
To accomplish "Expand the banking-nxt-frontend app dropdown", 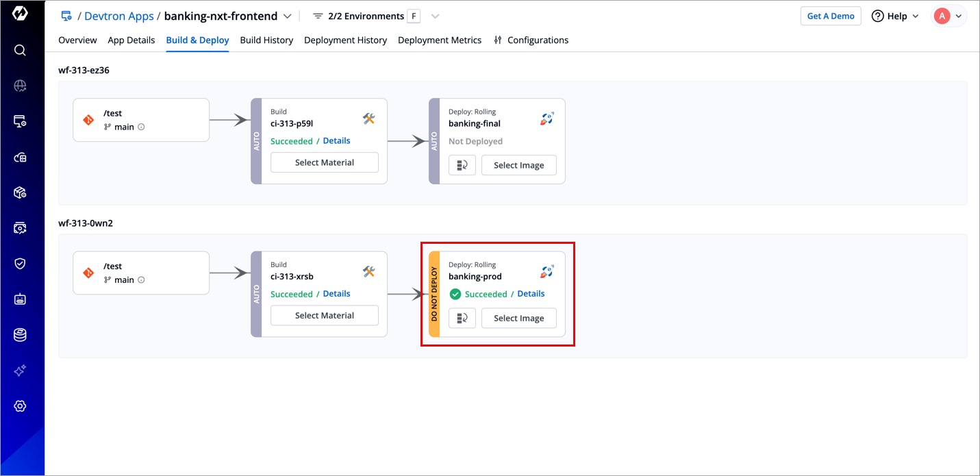I will (287, 16).
